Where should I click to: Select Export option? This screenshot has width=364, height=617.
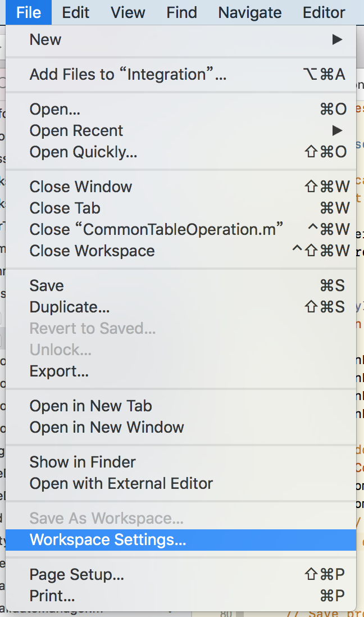coord(59,371)
